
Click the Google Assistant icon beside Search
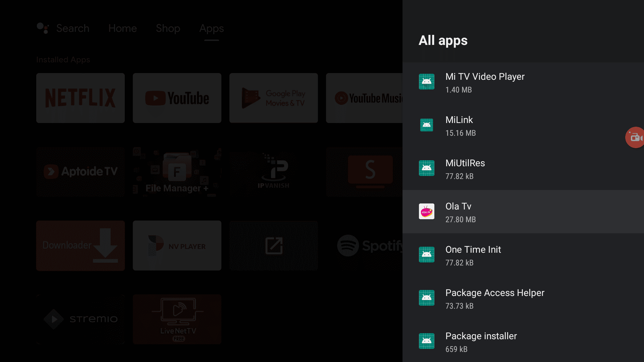pyautogui.click(x=43, y=28)
